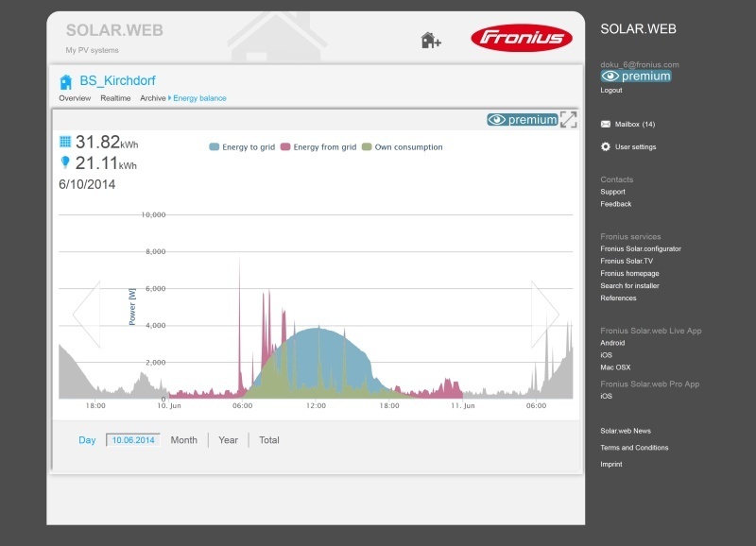Open the Archive tab
The image size is (756, 546).
coord(153,98)
